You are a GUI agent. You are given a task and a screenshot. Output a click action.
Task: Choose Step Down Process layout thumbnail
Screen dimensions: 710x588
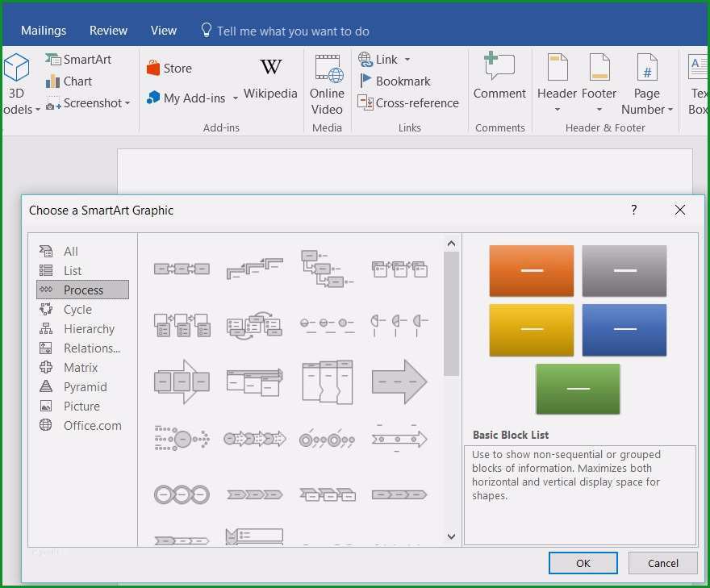(327, 269)
